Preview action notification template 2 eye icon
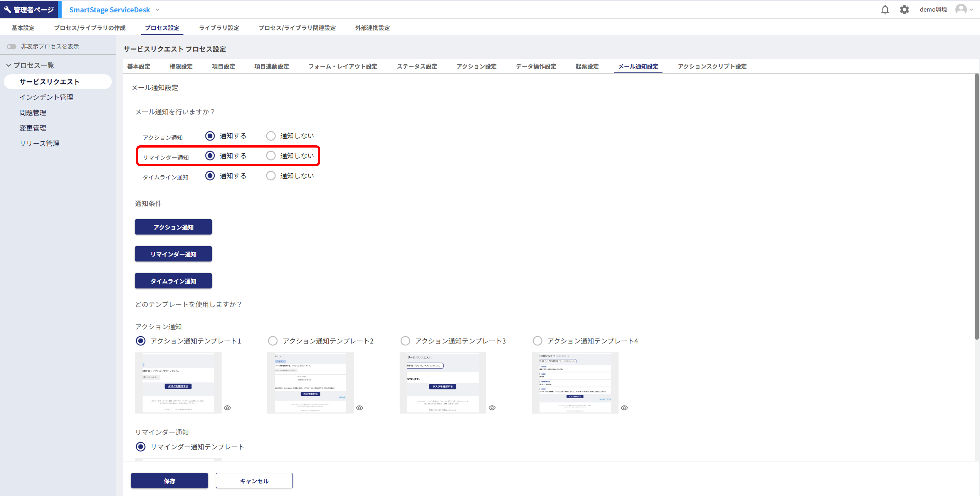 pyautogui.click(x=359, y=408)
